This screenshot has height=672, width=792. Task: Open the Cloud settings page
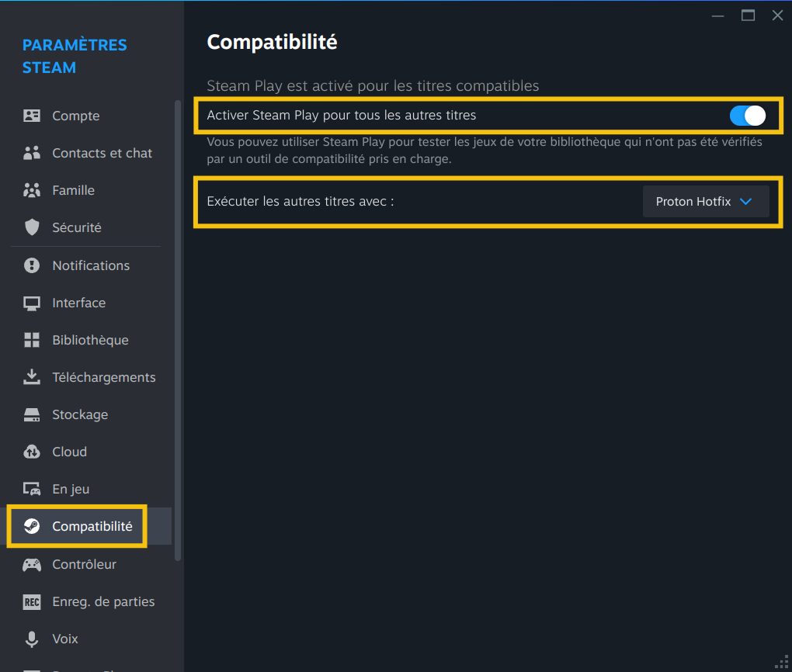point(69,452)
